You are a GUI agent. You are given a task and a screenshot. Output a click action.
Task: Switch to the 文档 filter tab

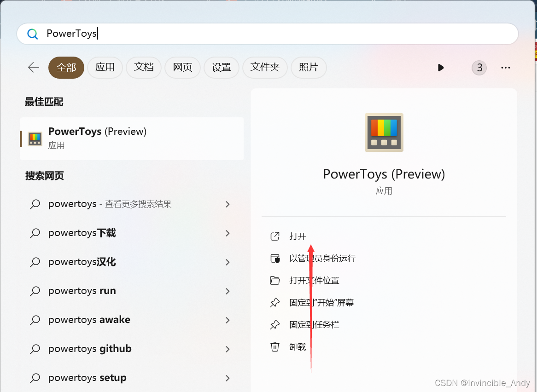click(x=144, y=67)
